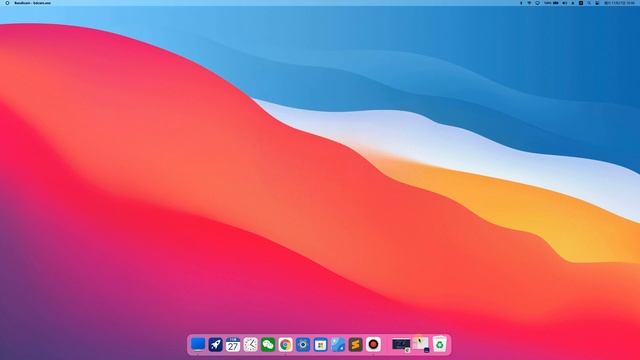The width and height of the screenshot is (640, 360).
Task: Open the blue gear settings app in dock
Action: [x=303, y=344]
